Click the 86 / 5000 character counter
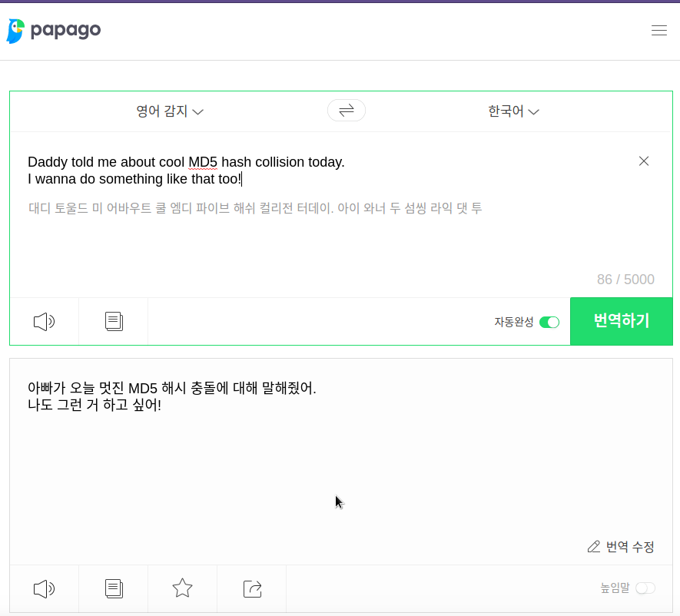The image size is (680, 616). 625,279
